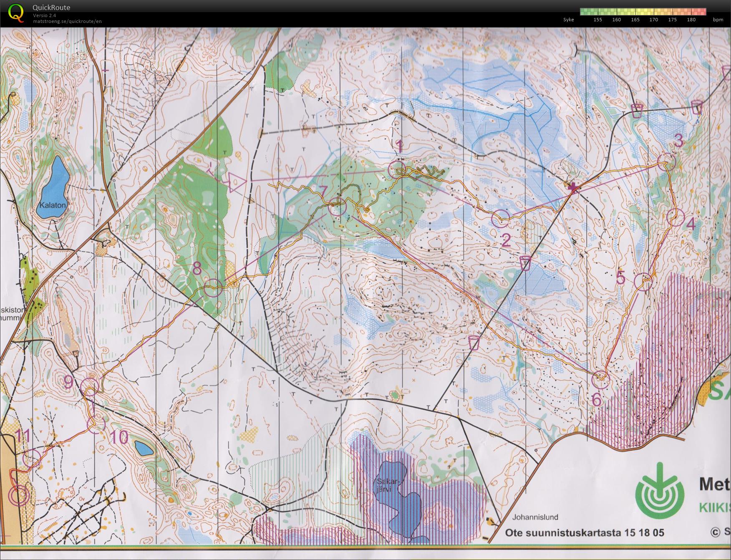Click the control circle for control 6
Image resolution: width=731 pixels, height=560 pixels.
coord(601,379)
